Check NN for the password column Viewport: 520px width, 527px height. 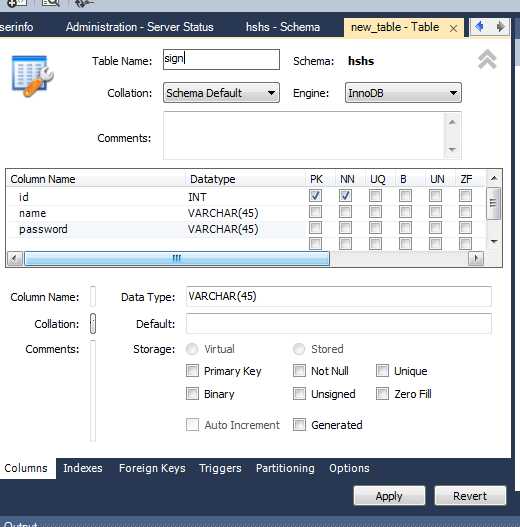(x=346, y=228)
